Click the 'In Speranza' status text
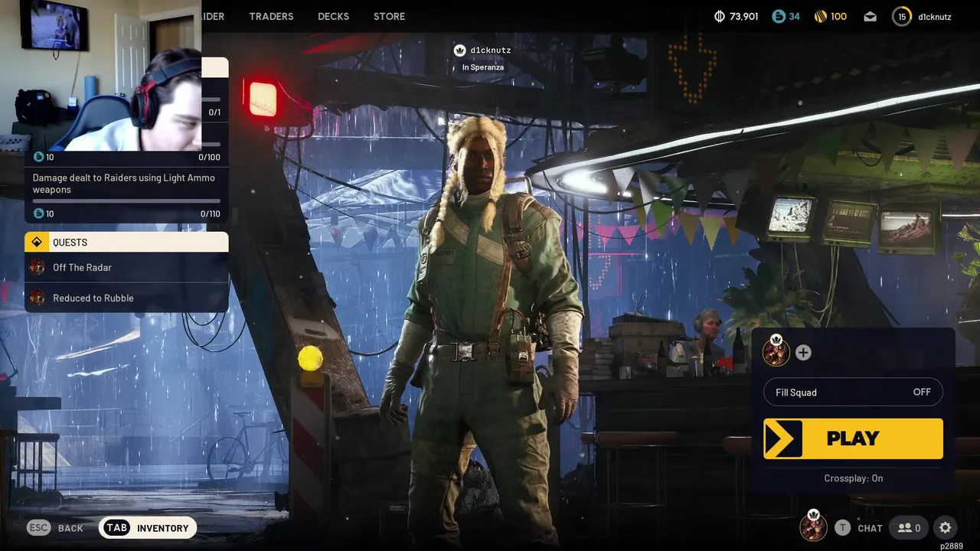Viewport: 980px width, 551px height. pos(483,67)
